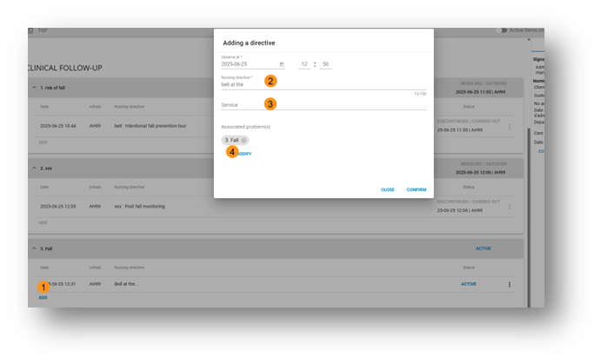
Task: Click the Confirm button in the dialog
Action: click(x=416, y=189)
